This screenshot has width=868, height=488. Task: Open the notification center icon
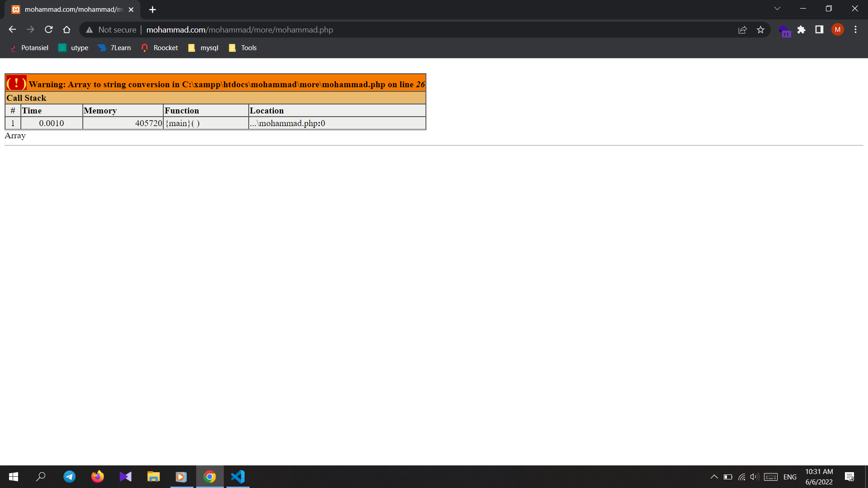[x=849, y=477]
